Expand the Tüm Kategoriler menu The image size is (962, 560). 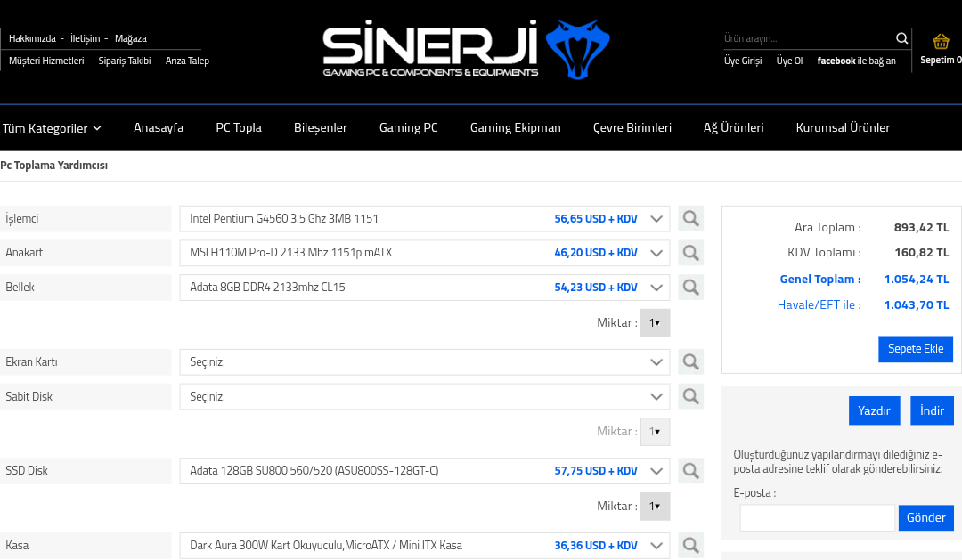(x=52, y=128)
